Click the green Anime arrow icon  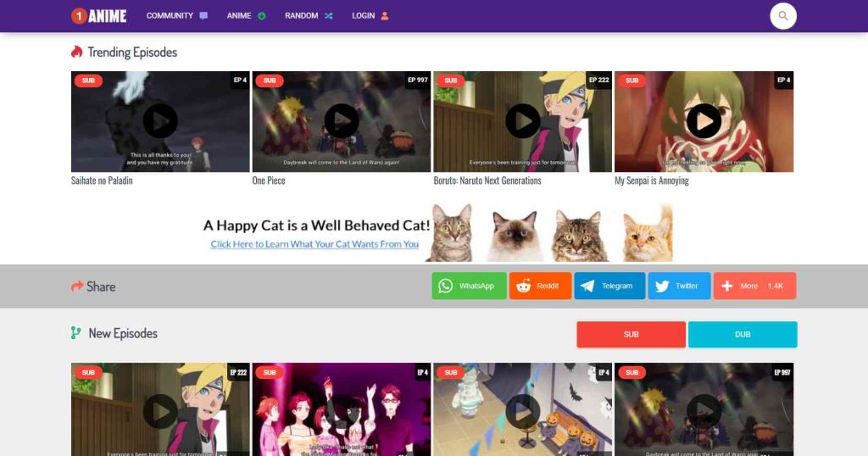(262, 16)
